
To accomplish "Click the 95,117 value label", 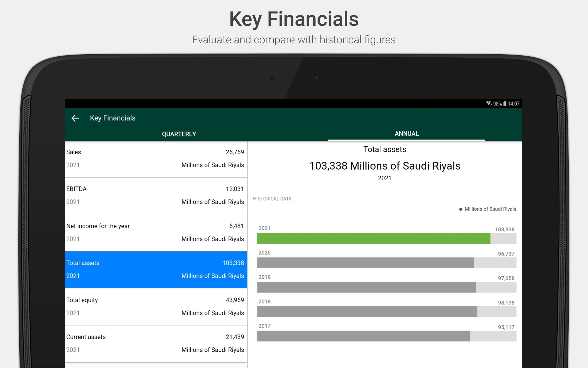I will [x=506, y=327].
